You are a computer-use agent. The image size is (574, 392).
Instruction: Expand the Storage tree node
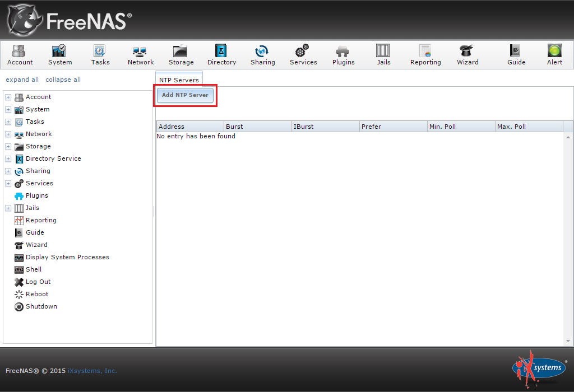(x=8, y=147)
